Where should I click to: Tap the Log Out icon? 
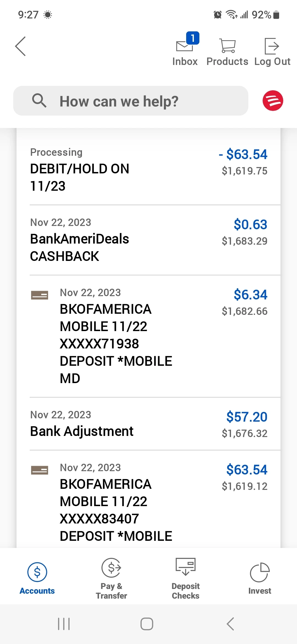click(272, 46)
